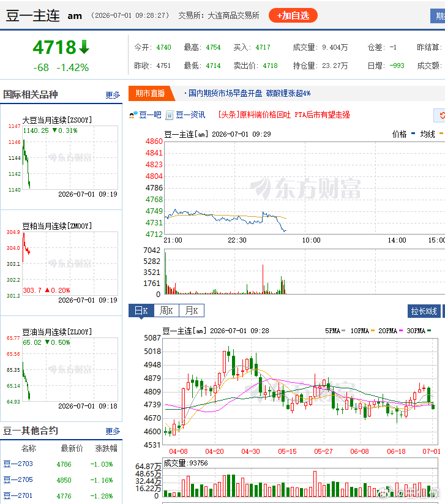
Task: Click 交易所: 大连商品交易所 text
Action: tap(219, 15)
